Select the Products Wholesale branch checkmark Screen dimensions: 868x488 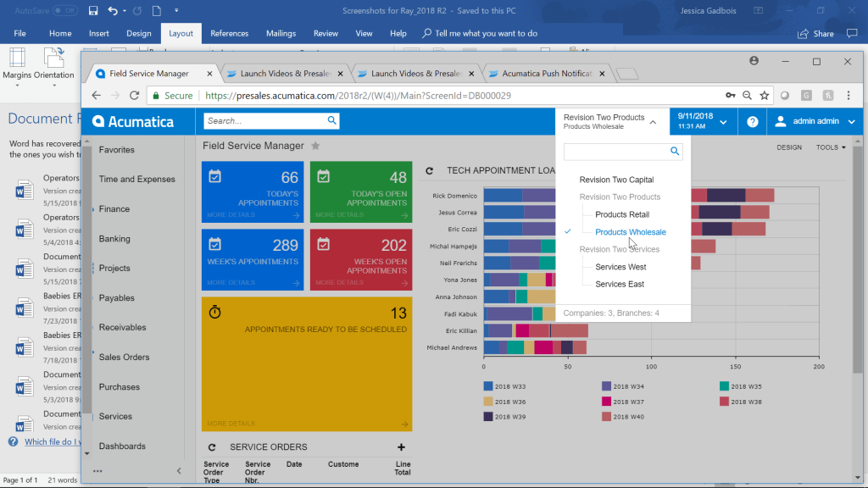pyautogui.click(x=567, y=230)
